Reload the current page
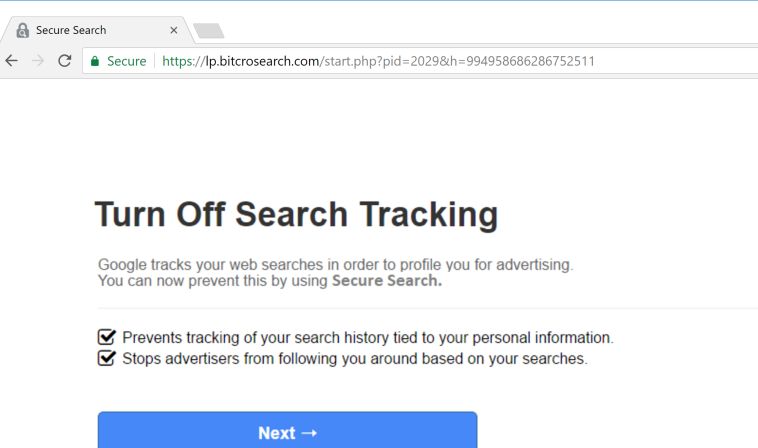This screenshot has width=758, height=448. pyautogui.click(x=65, y=61)
